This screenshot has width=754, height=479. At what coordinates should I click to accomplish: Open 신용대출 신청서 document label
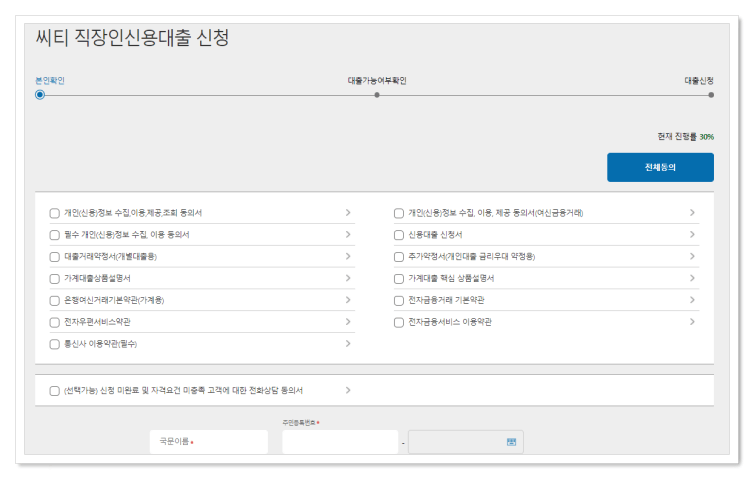click(435, 235)
